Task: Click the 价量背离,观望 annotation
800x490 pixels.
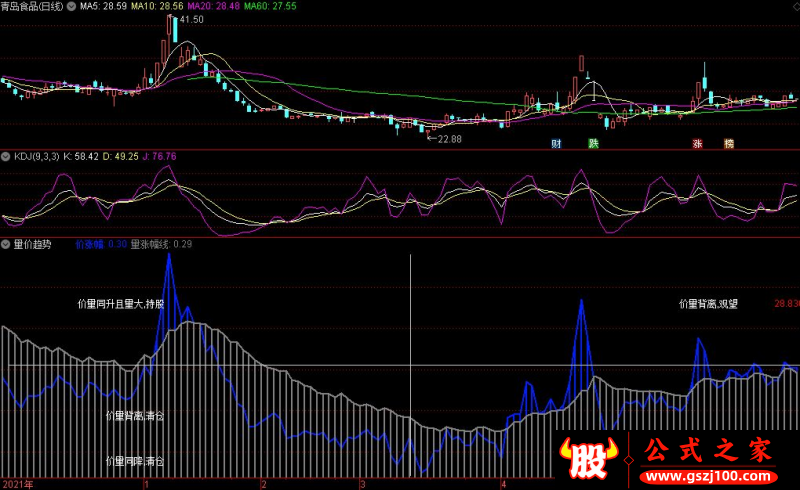Action: click(708, 304)
